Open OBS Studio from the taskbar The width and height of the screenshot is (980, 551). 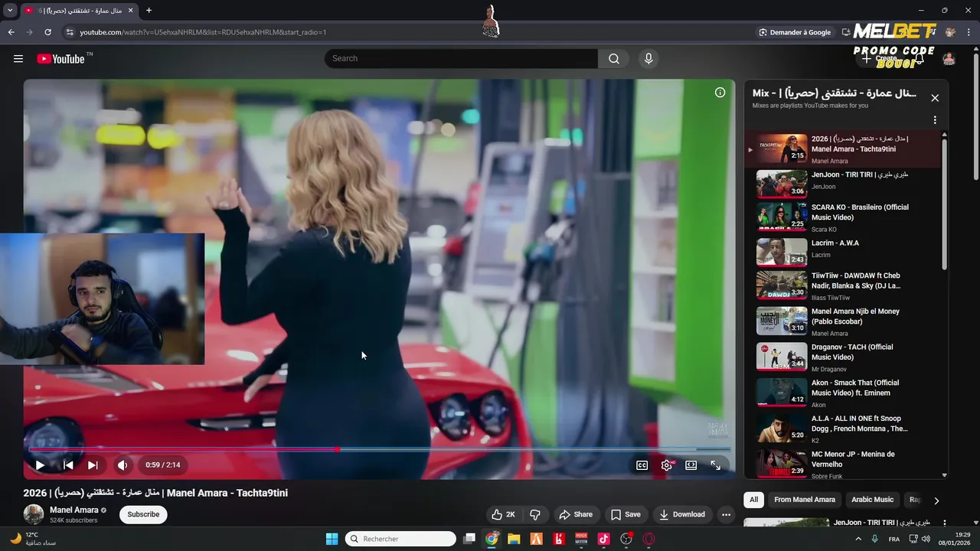[x=626, y=539]
